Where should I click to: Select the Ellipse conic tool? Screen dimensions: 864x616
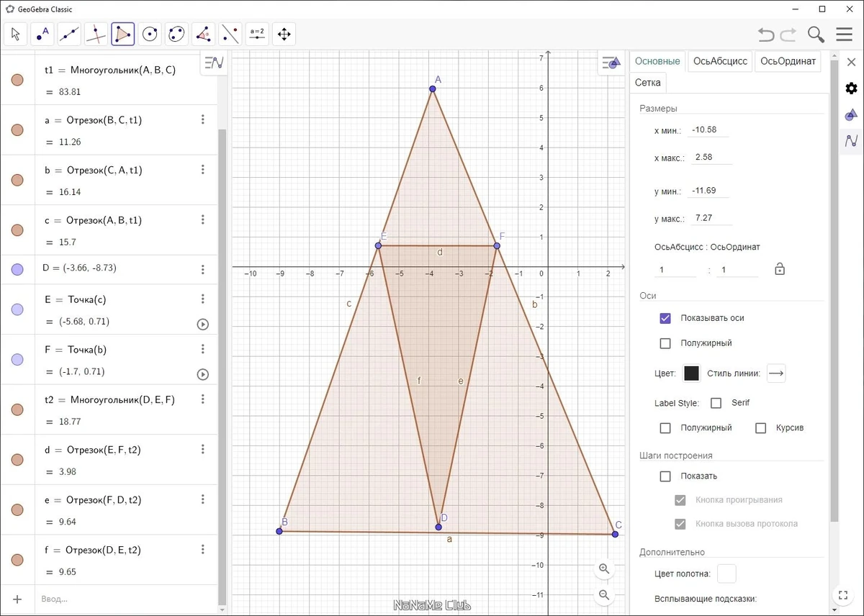click(176, 34)
